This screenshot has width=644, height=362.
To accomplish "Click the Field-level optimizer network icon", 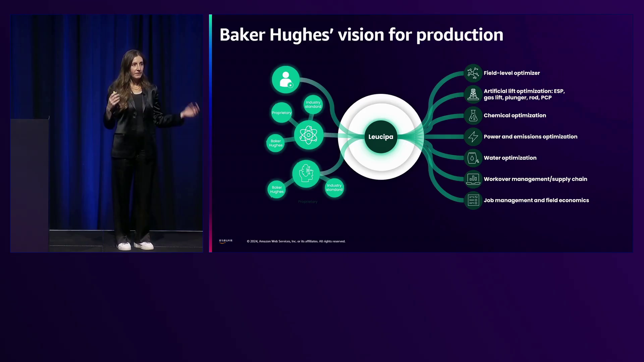I will pos(473,73).
